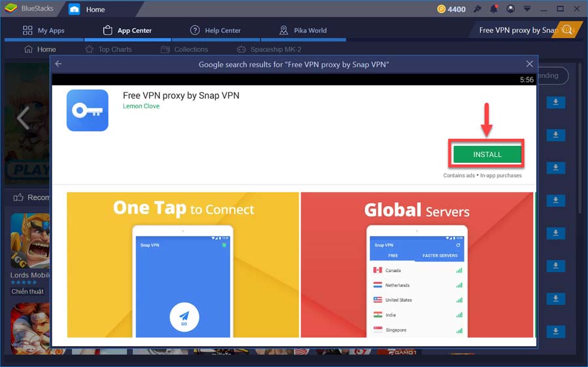The image size is (588, 367).
Task: Click the app title Free VPN proxy by Snap VPN
Action: pyautogui.click(x=181, y=96)
